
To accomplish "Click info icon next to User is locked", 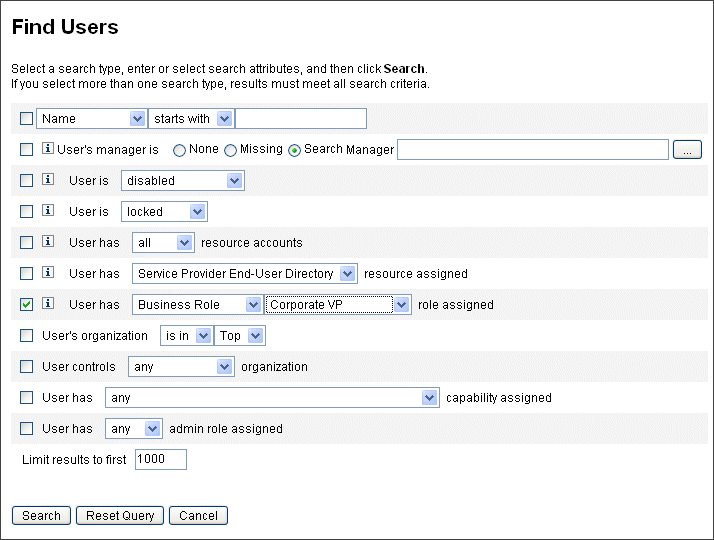I will click(47, 212).
